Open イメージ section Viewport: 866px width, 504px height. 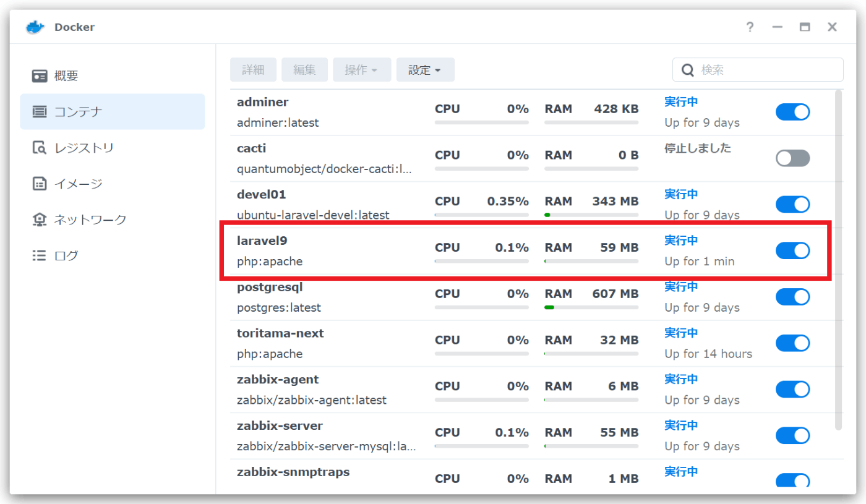click(113, 184)
